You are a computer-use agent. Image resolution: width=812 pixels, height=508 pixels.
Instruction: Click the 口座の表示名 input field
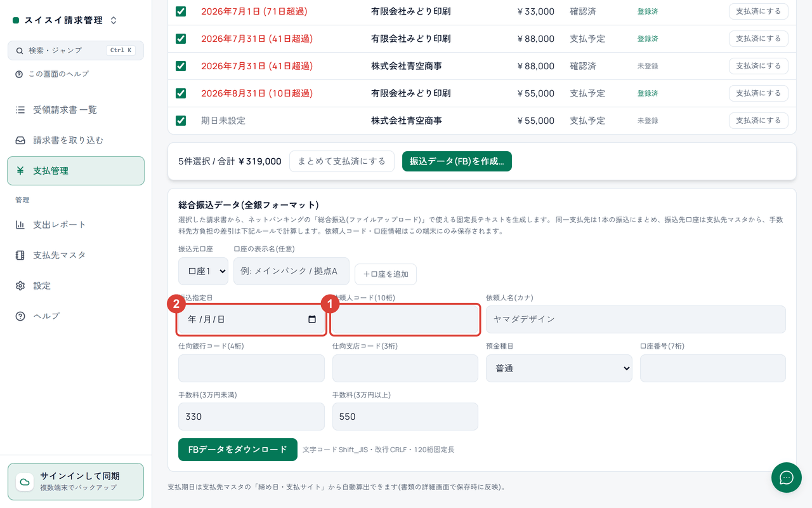(291, 271)
